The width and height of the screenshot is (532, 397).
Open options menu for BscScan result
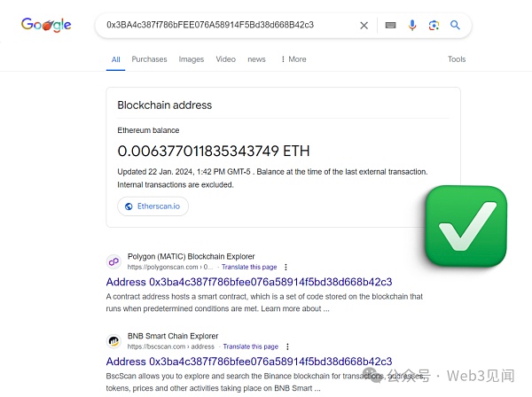click(x=287, y=346)
